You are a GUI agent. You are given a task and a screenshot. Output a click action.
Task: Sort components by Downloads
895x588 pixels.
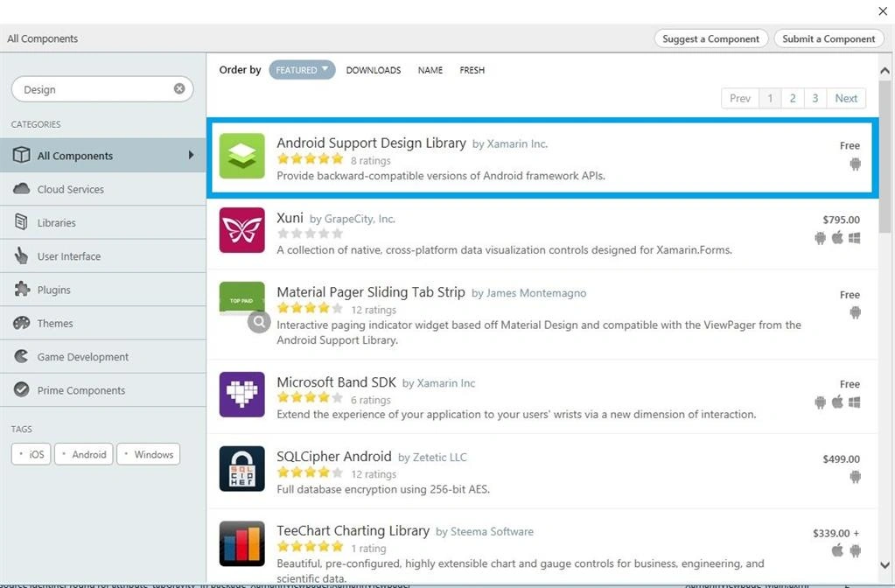coord(374,70)
